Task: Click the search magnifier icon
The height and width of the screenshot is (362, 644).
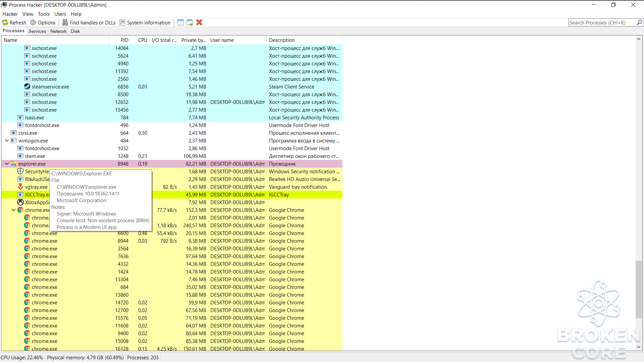Action: tap(639, 22)
